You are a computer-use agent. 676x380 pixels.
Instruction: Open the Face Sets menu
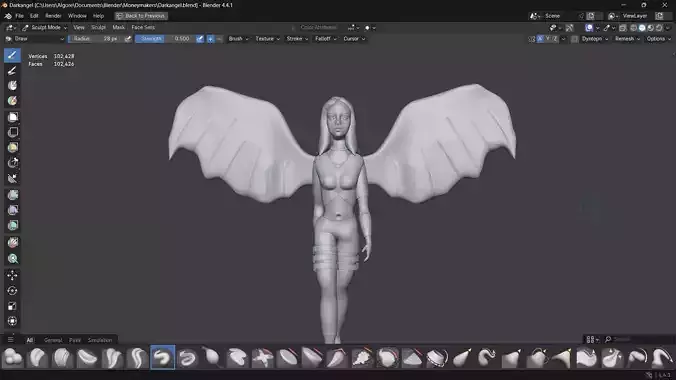[143, 28]
